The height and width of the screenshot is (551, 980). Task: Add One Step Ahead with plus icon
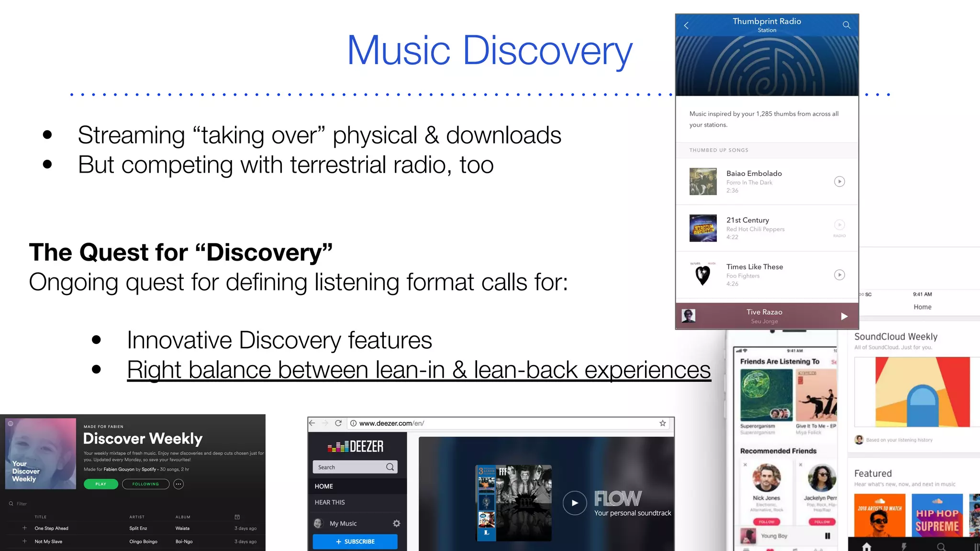pyautogui.click(x=24, y=528)
